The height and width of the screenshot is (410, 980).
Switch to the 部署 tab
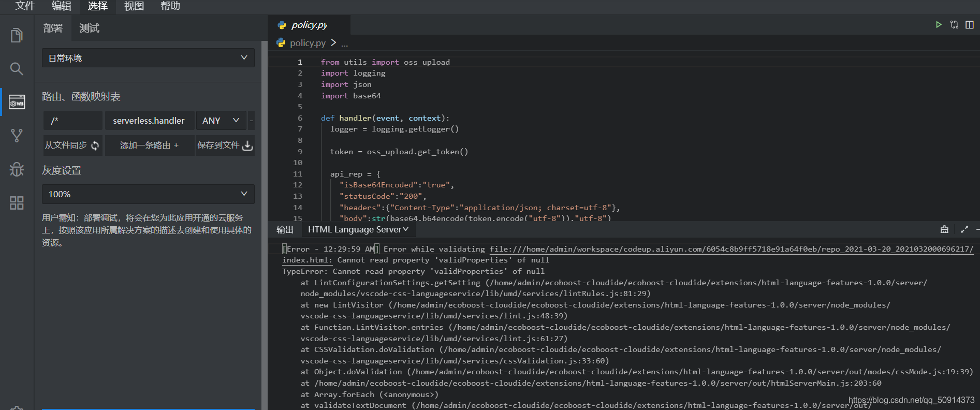(53, 28)
